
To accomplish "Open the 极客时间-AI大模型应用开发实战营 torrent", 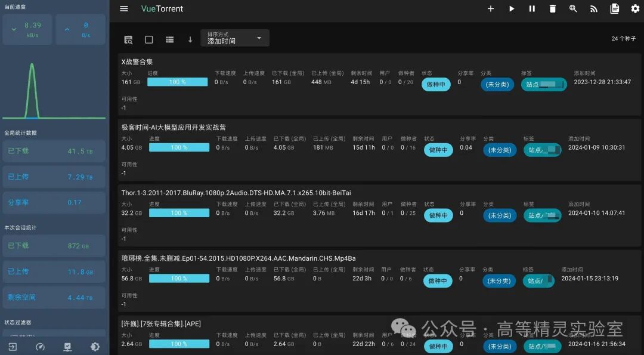I will click(x=174, y=127).
